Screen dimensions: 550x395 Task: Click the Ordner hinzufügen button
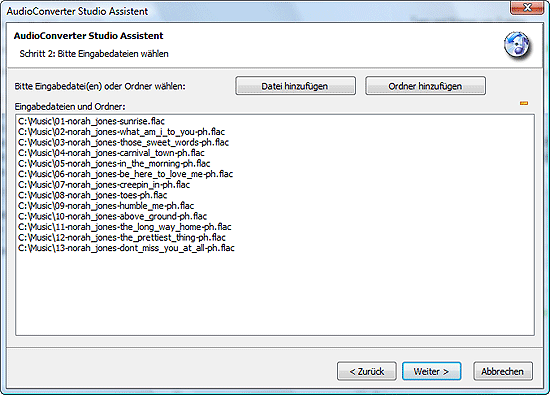[425, 86]
